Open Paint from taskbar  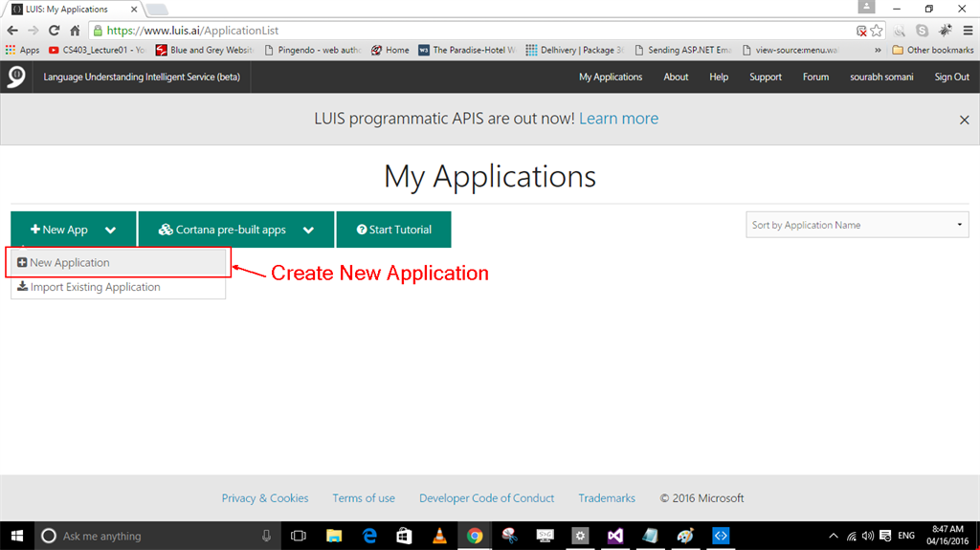pyautogui.click(x=685, y=536)
